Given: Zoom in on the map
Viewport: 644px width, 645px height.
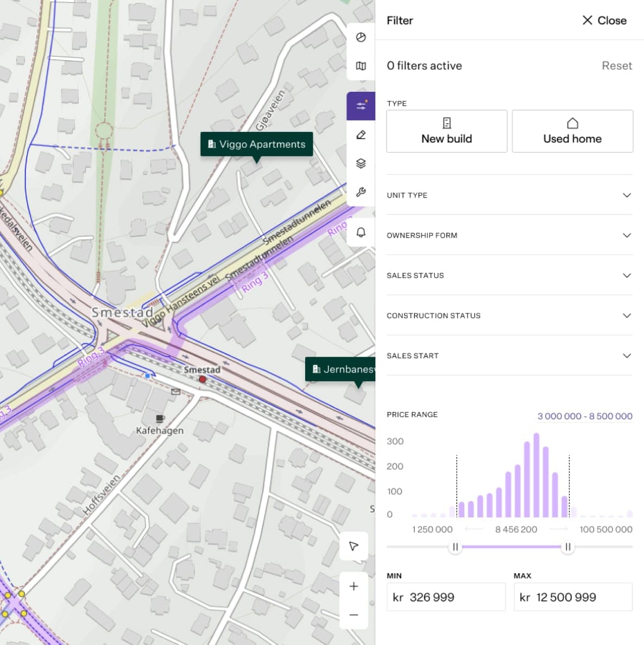Looking at the screenshot, I should tap(353, 586).
